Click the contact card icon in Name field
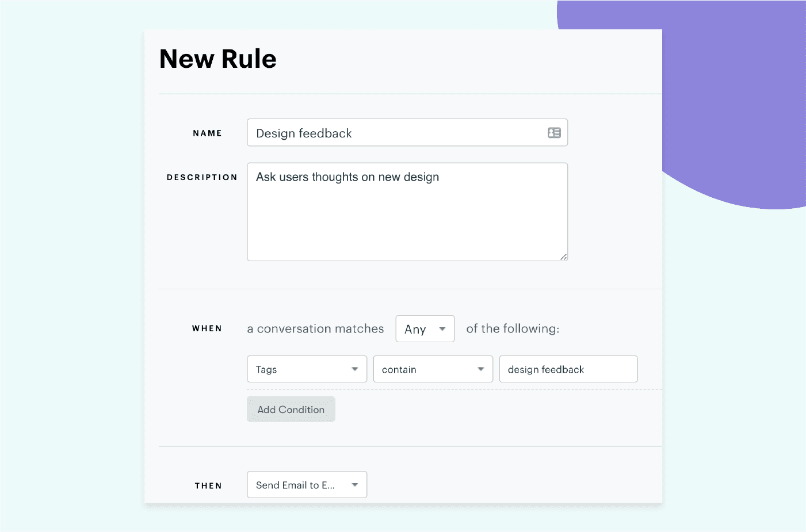This screenshot has width=806, height=532. pos(553,133)
